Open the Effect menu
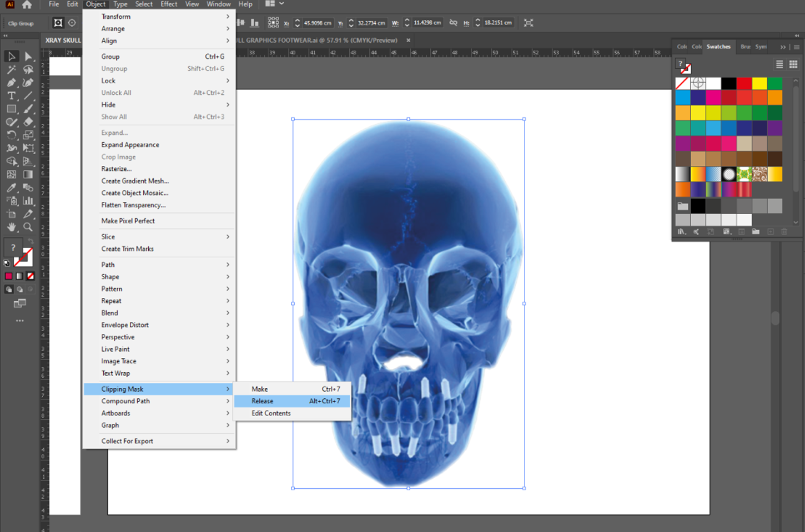This screenshot has width=805, height=532. click(169, 4)
